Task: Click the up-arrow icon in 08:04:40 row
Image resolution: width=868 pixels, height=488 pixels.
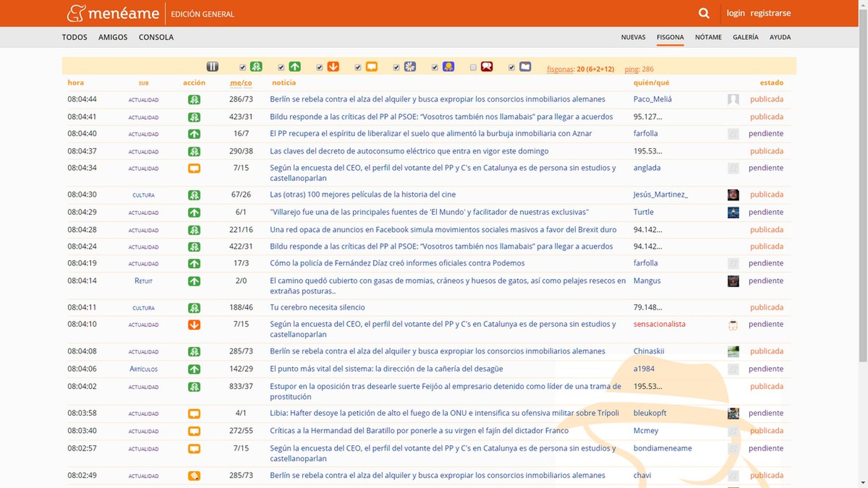Action: (x=194, y=134)
